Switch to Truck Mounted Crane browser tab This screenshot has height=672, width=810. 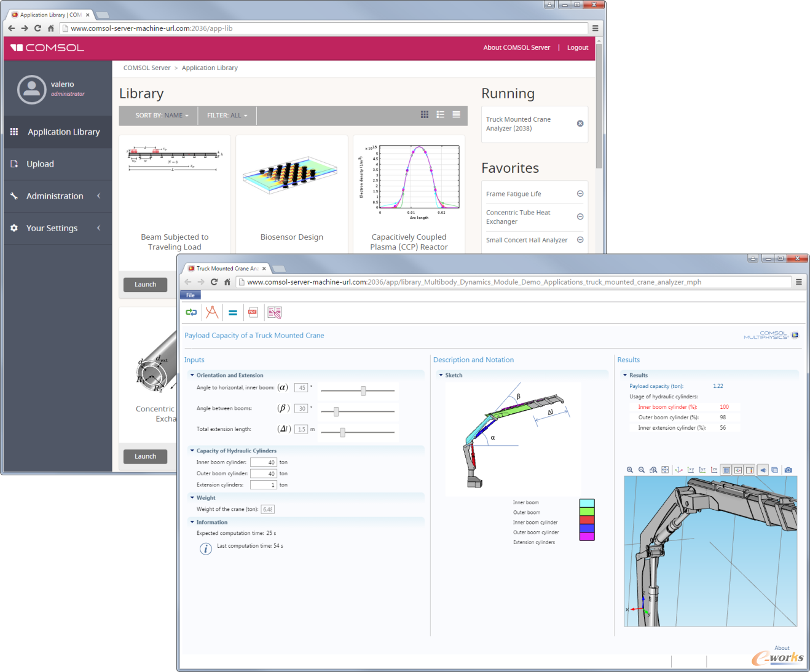point(227,269)
